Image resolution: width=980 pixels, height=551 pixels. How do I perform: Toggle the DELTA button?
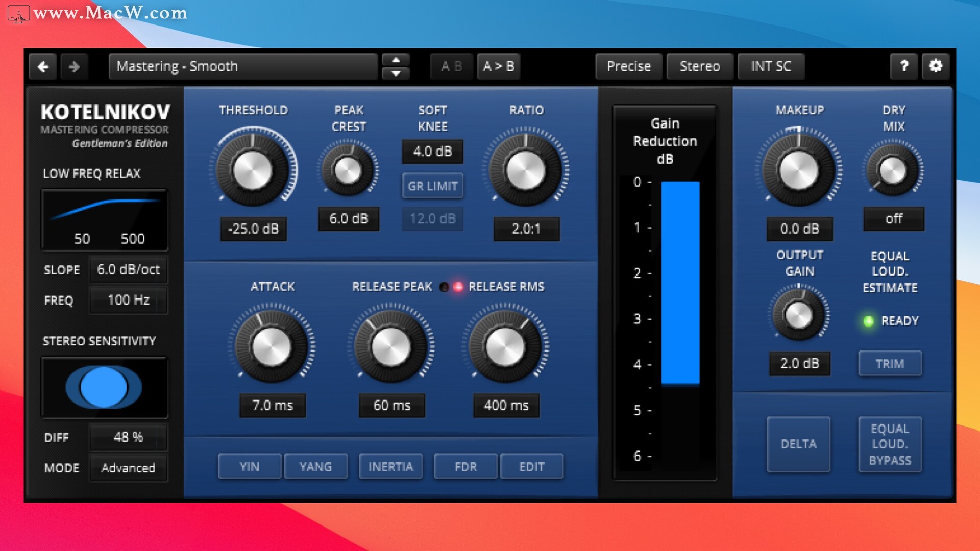click(x=798, y=444)
